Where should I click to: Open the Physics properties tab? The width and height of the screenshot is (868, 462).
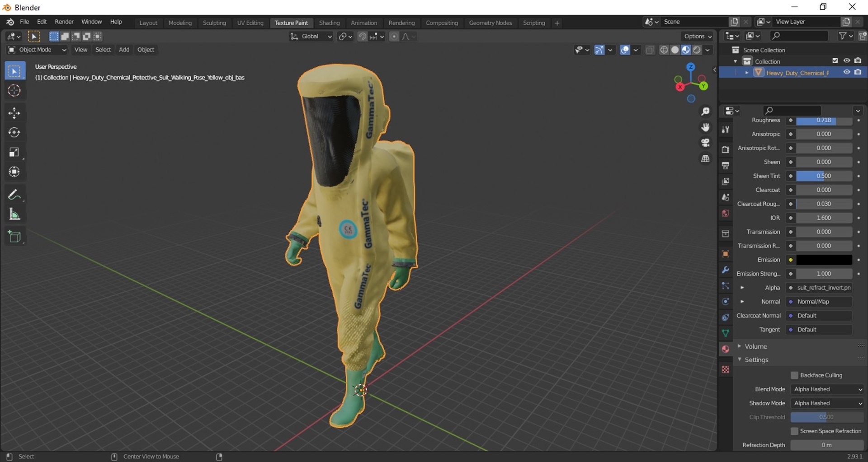[726, 302]
